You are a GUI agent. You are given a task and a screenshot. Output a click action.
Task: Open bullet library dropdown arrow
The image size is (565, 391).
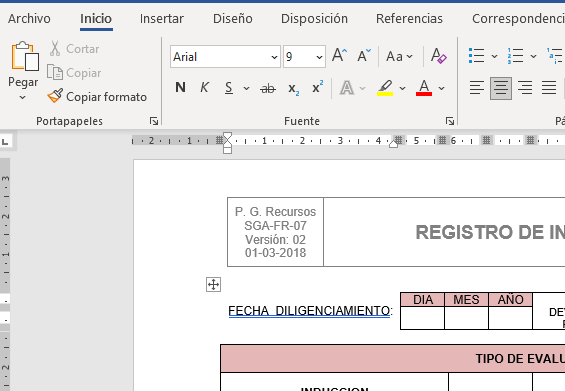(x=494, y=56)
